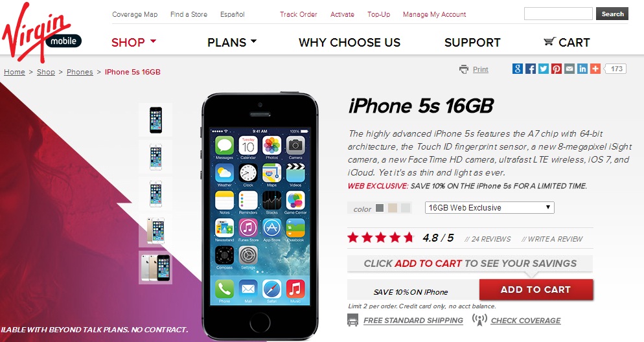
Task: Open the SUPPORT menu item
Action: (472, 42)
